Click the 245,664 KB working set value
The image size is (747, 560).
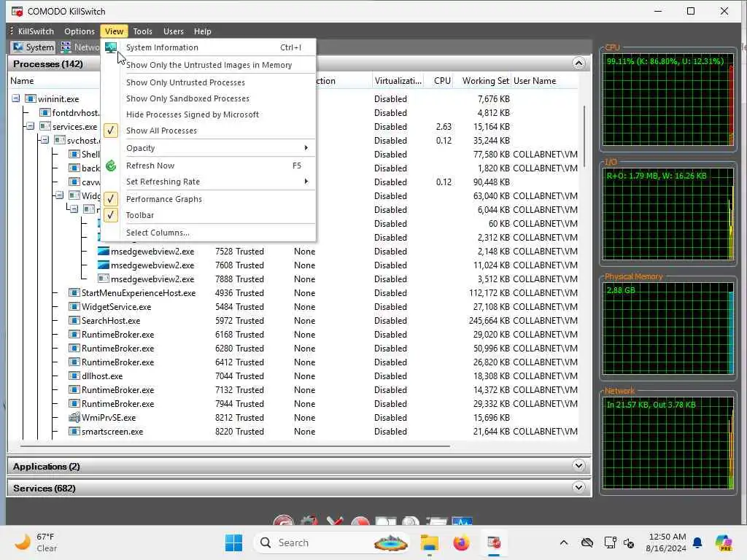(489, 321)
